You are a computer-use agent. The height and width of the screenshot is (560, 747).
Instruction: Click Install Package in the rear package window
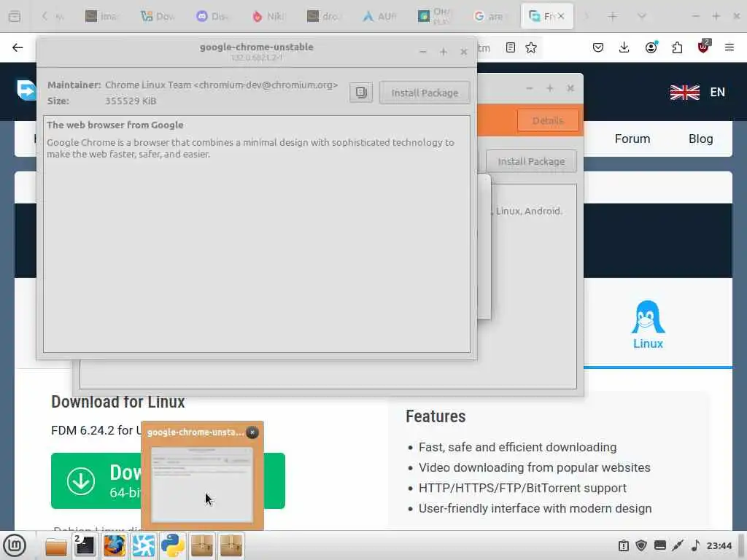pyautogui.click(x=531, y=161)
